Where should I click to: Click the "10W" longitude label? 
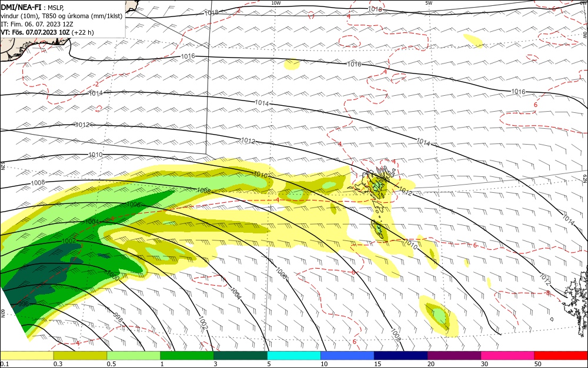pos(276,3)
